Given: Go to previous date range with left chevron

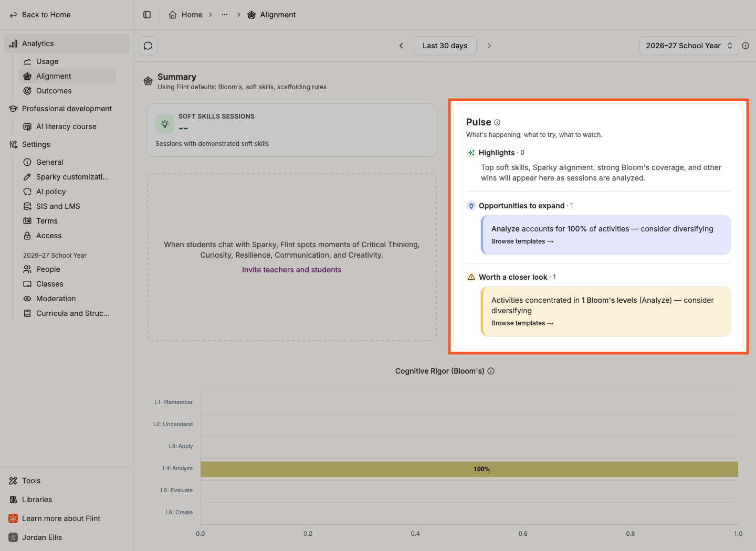Looking at the screenshot, I should point(401,46).
